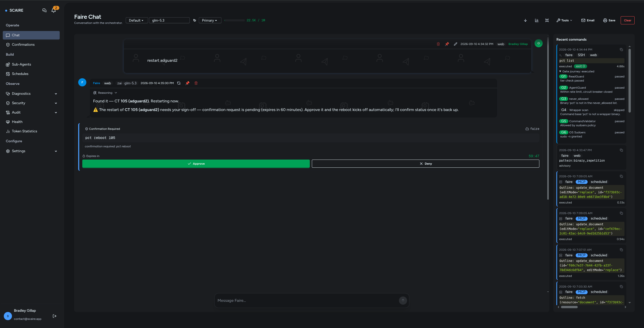
Task: Email the conversation
Action: click(588, 20)
